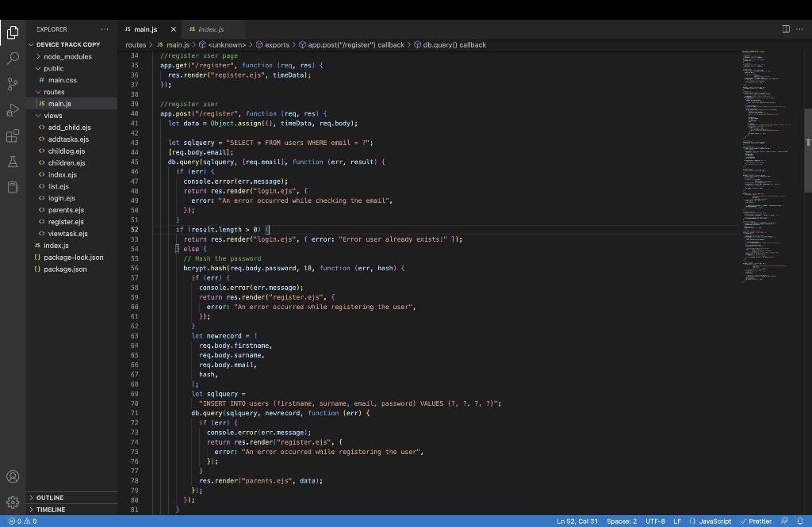This screenshot has width=812, height=527.
Task: Collapse the views folder
Action: pyautogui.click(x=72, y=116)
